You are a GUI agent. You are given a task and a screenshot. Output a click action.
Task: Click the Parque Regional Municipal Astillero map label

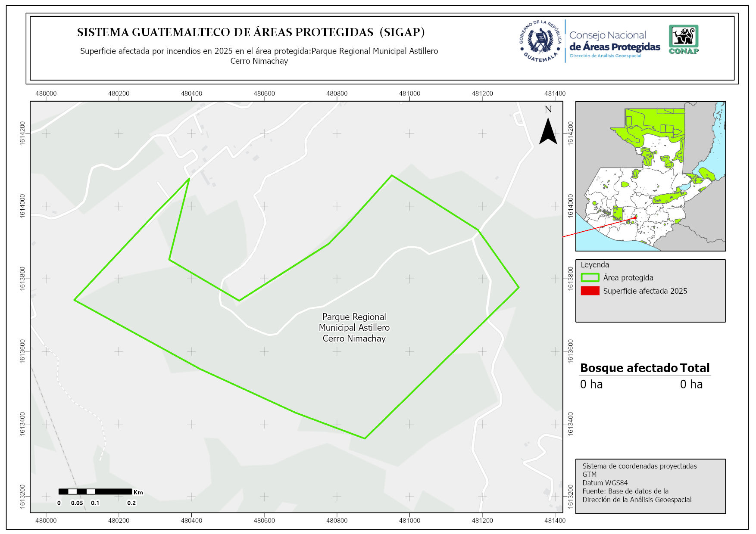tap(354, 328)
